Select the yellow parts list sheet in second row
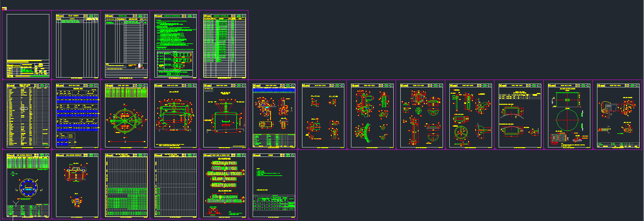The width and height of the screenshot is (644, 221). point(28,116)
